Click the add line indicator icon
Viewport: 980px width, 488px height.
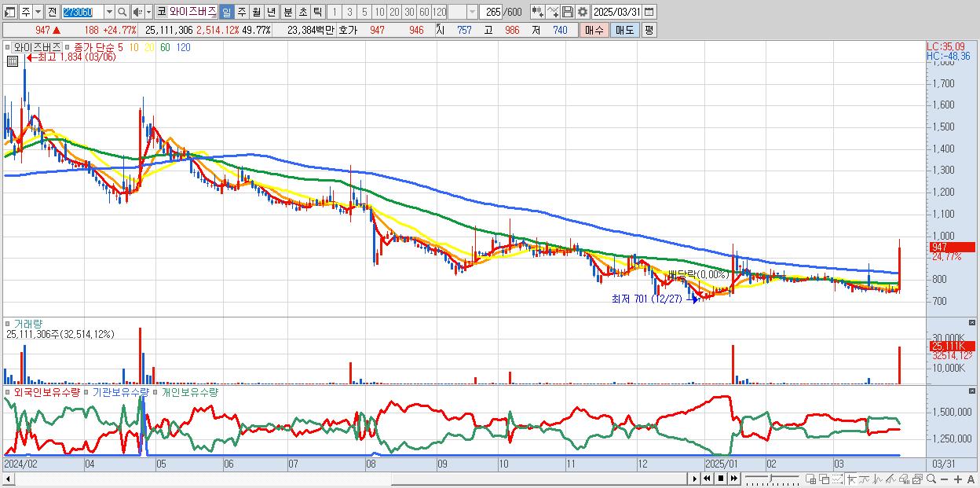point(552,12)
